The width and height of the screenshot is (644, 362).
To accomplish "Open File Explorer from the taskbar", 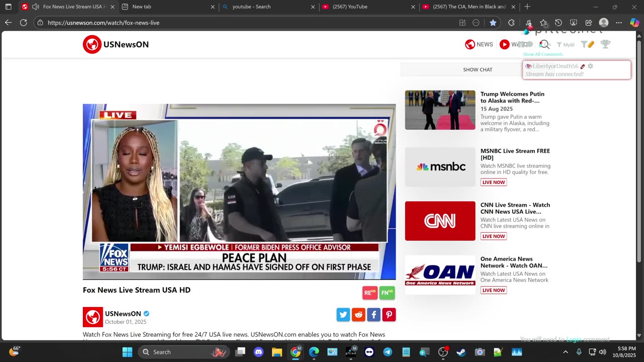I will 277,352.
